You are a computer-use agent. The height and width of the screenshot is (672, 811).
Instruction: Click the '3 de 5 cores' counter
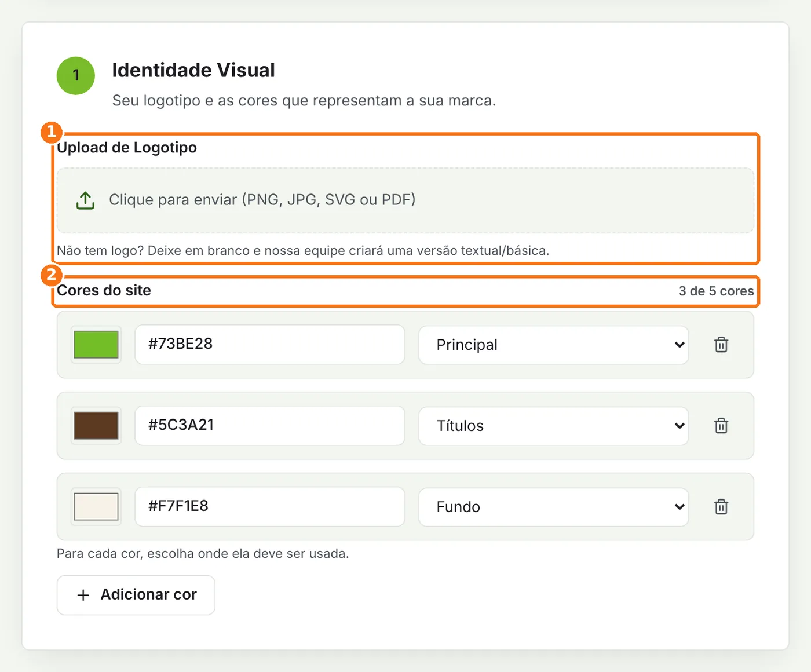click(x=716, y=291)
